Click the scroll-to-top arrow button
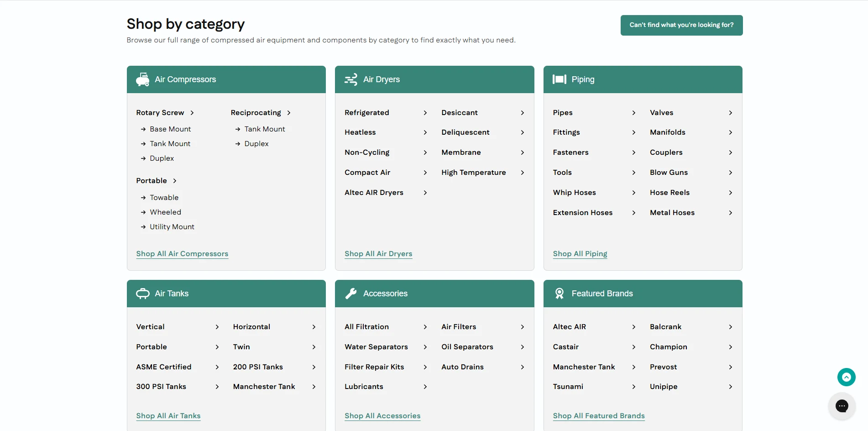The image size is (868, 431). pos(847,377)
